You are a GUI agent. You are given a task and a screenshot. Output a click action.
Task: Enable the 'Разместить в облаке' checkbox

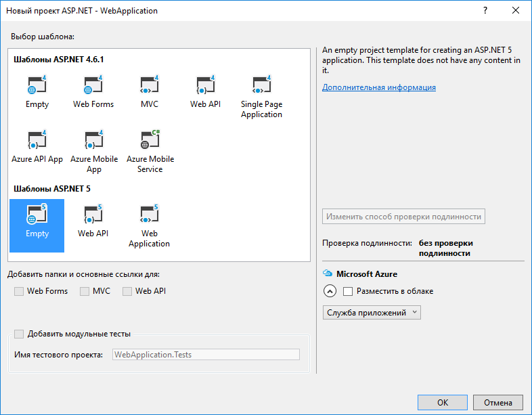click(x=348, y=291)
